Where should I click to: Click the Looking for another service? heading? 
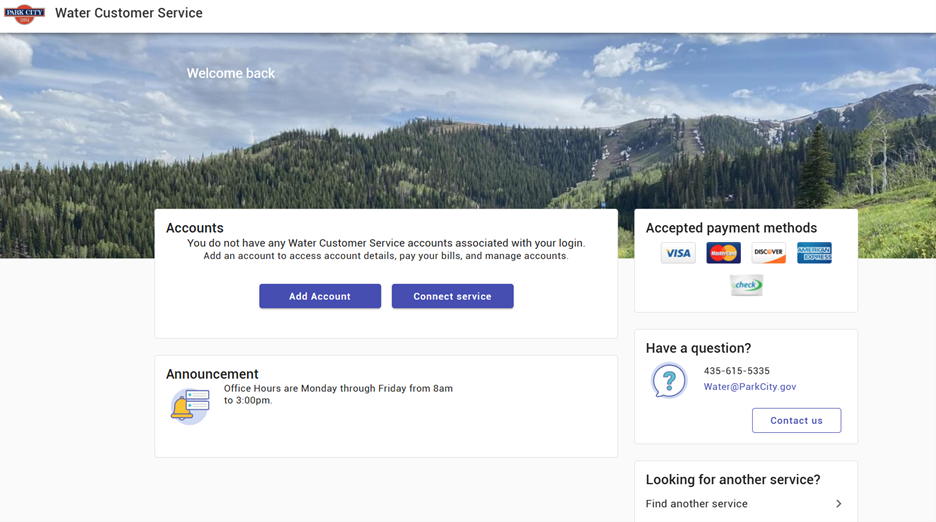[733, 480]
